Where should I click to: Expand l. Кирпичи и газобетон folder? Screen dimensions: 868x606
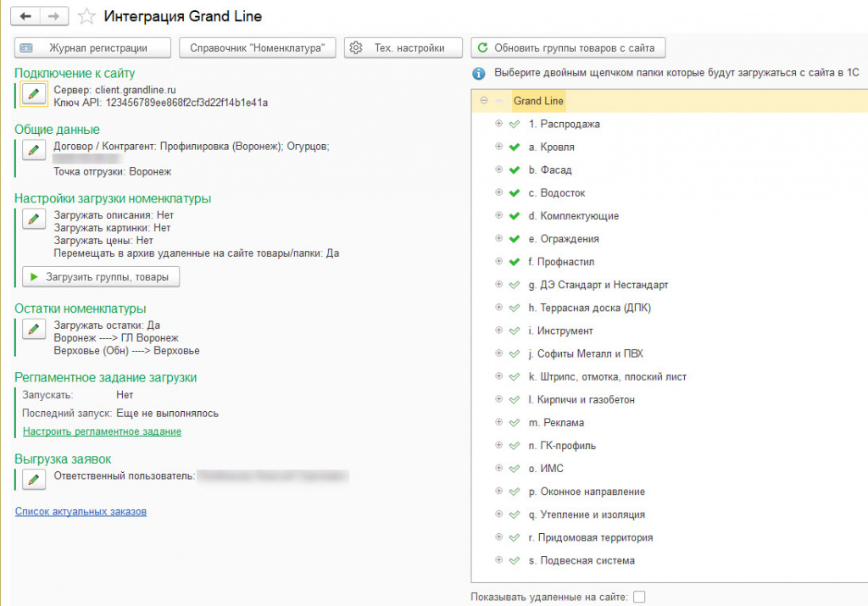(498, 399)
